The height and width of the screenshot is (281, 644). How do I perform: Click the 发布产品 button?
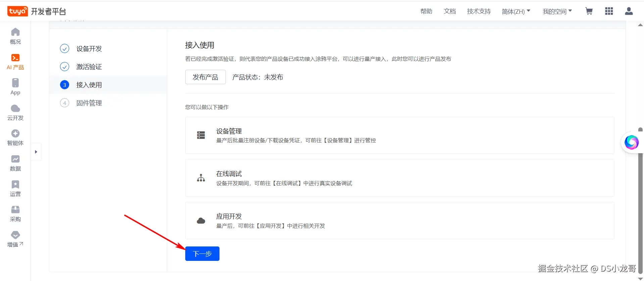(x=205, y=77)
